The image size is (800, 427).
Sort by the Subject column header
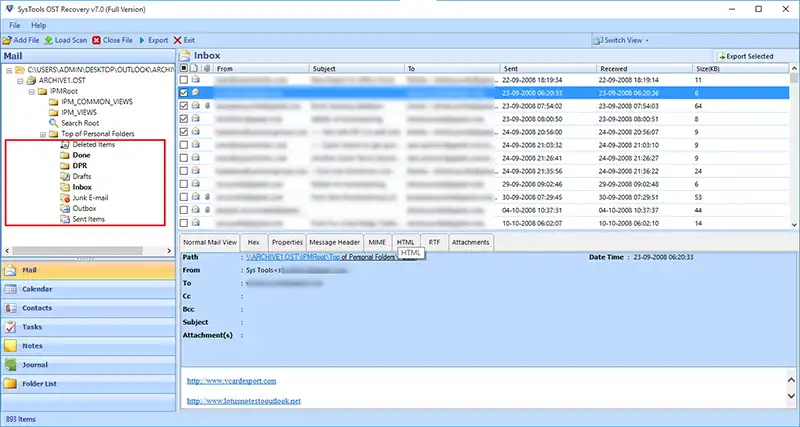pyautogui.click(x=357, y=68)
